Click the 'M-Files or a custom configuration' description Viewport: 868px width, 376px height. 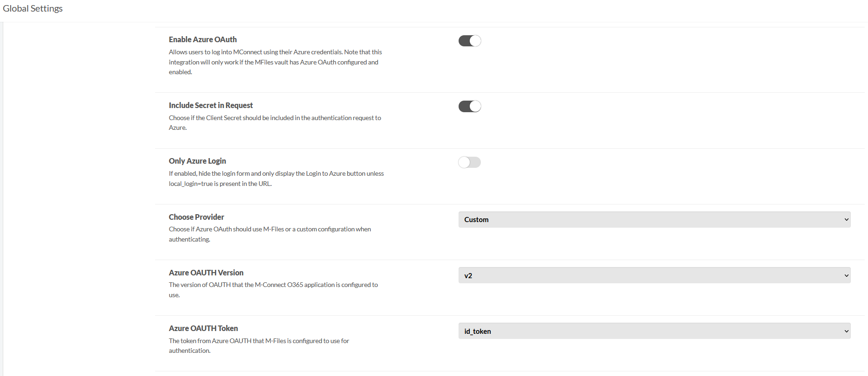coord(270,229)
